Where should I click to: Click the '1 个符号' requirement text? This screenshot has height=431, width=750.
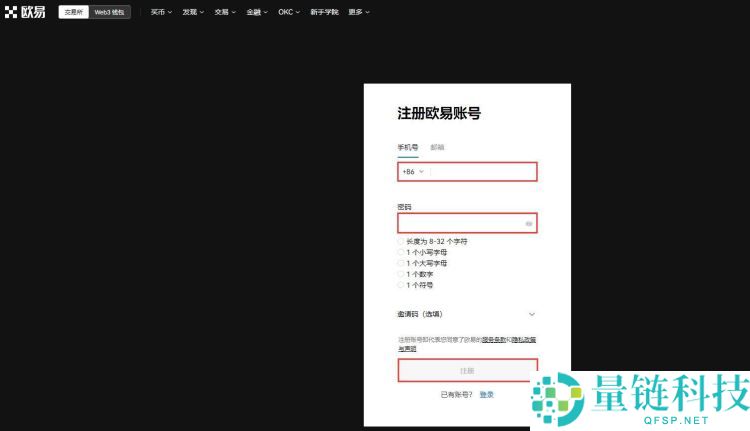click(x=419, y=286)
